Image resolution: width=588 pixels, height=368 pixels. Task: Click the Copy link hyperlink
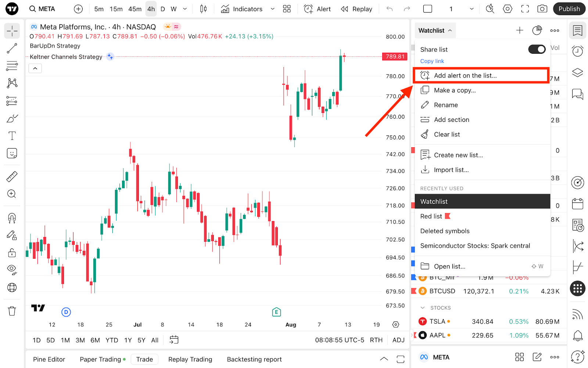click(432, 61)
